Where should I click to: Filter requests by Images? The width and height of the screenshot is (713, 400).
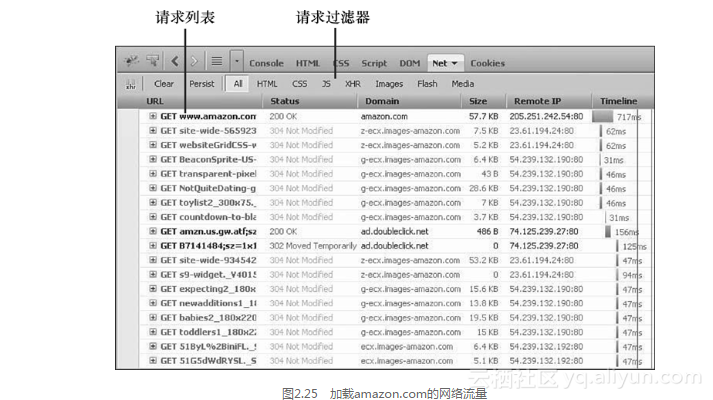click(x=389, y=84)
